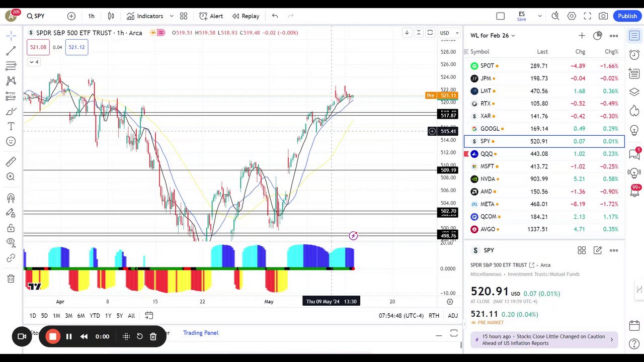644x362 pixels.
Task: Sort watchlist by Chg% column
Action: pos(611,52)
